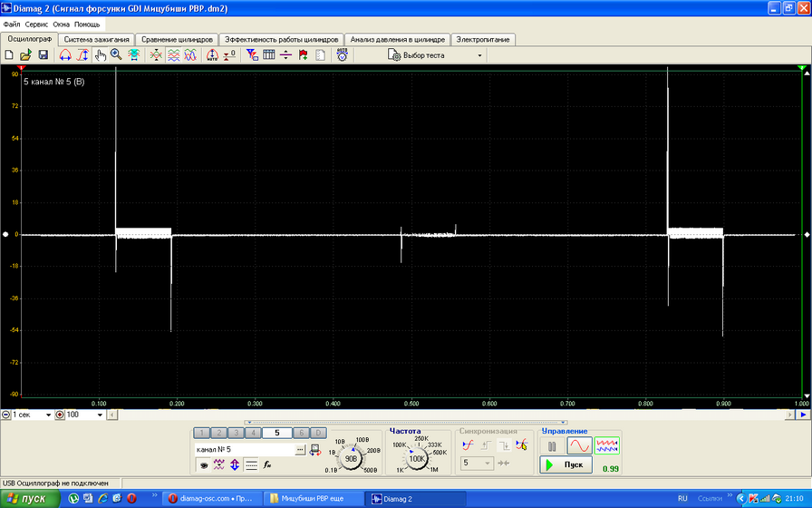812x508 pixels.
Task: Click the pause button in Управление
Action: (x=552, y=445)
